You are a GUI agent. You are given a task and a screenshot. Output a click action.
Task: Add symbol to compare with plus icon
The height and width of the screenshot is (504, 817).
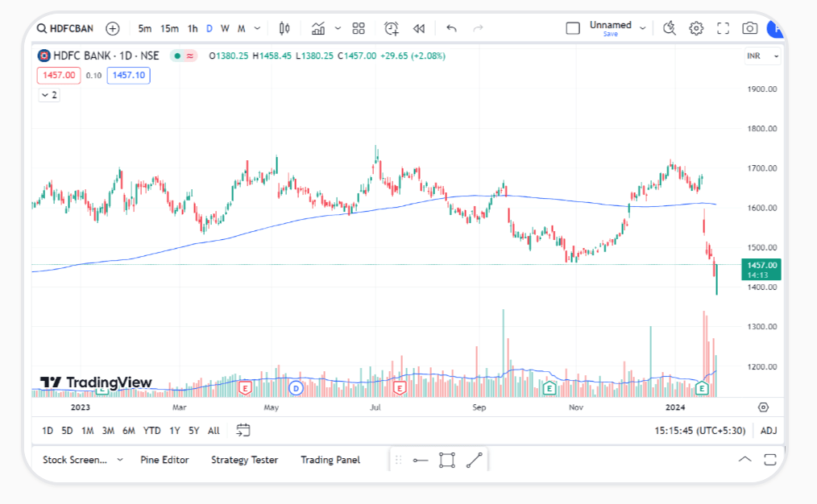(x=113, y=28)
